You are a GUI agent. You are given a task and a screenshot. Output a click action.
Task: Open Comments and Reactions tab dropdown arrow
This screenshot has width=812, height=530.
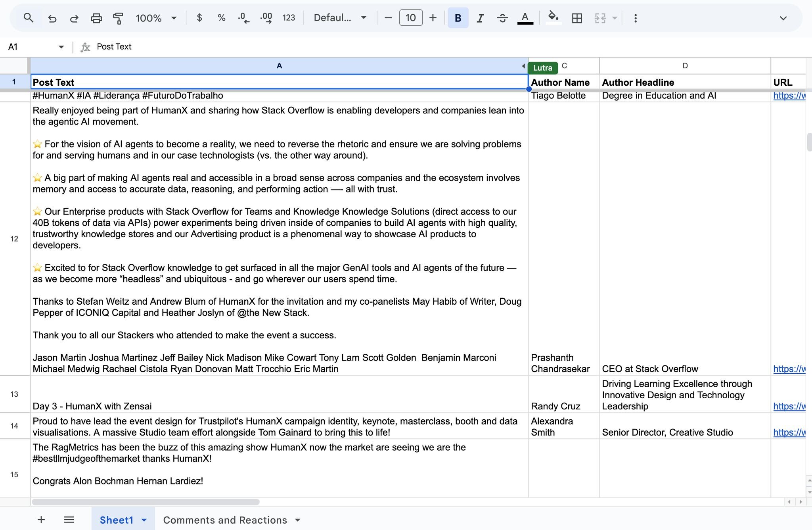pyautogui.click(x=298, y=520)
